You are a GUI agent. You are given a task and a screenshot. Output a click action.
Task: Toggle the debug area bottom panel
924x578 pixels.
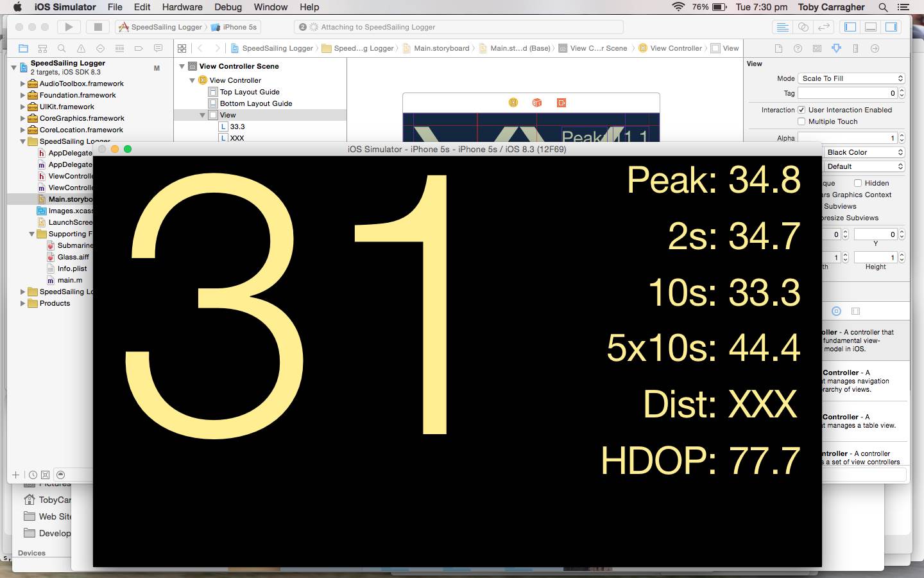[871, 27]
